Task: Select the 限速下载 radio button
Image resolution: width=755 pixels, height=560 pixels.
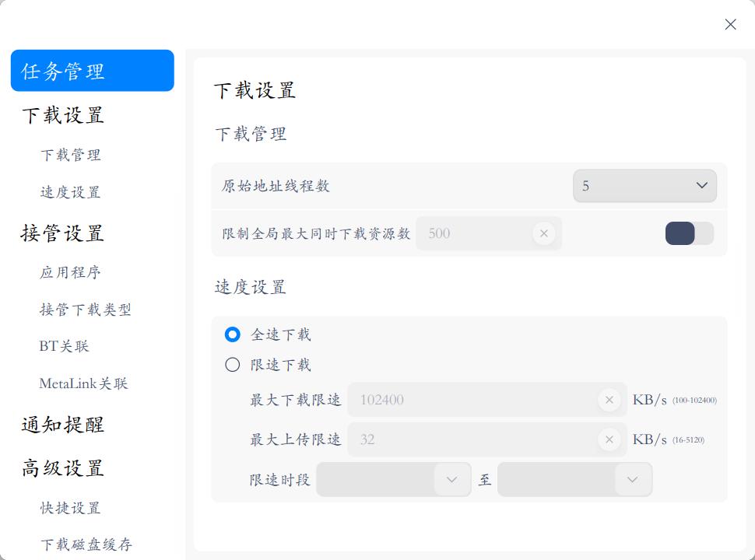Action: point(231,364)
